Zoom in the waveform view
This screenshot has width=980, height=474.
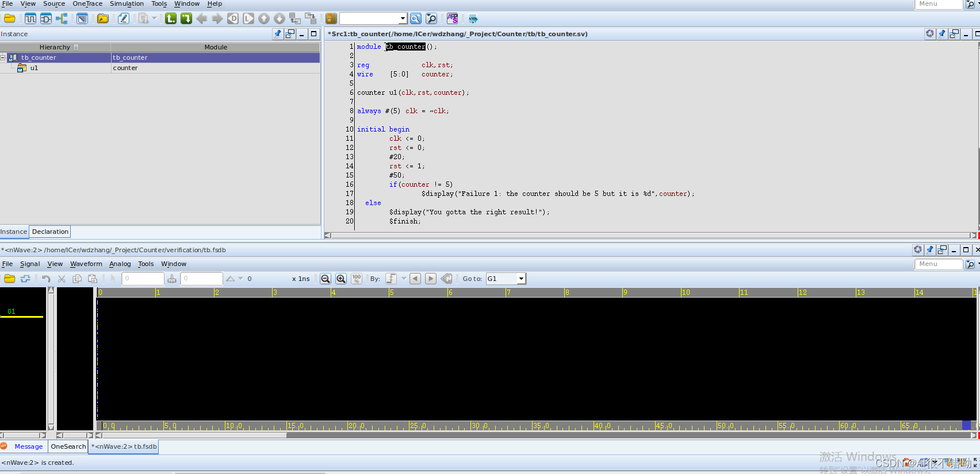tap(341, 279)
